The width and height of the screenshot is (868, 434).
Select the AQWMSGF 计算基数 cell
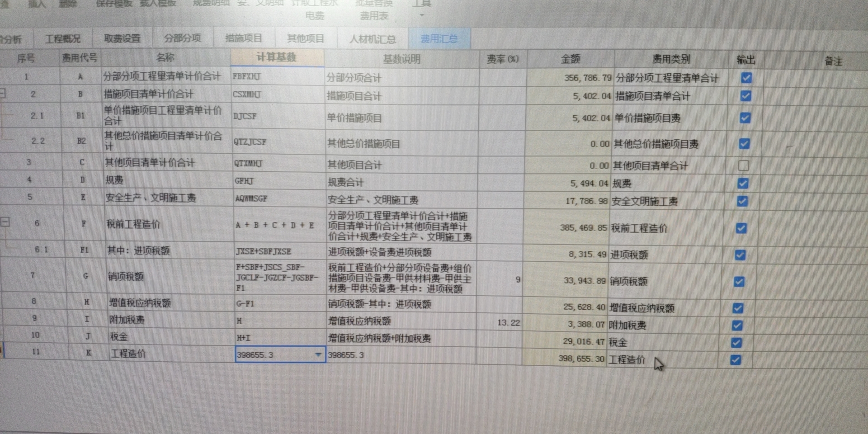(279, 199)
